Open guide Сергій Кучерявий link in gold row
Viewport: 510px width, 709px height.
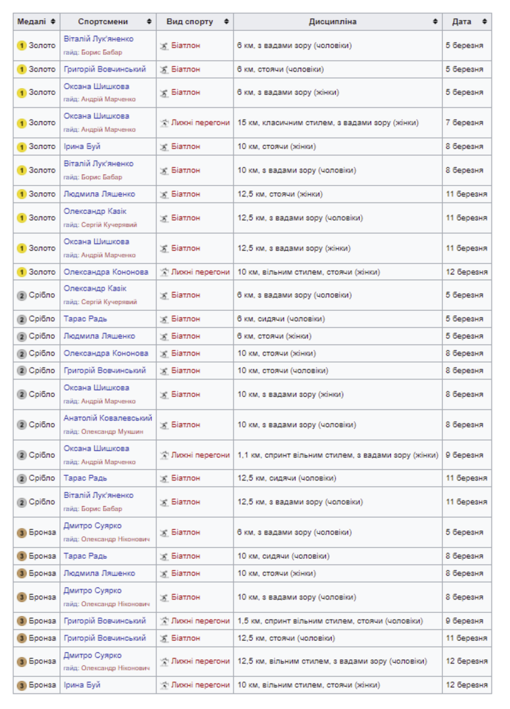pyautogui.click(x=109, y=225)
